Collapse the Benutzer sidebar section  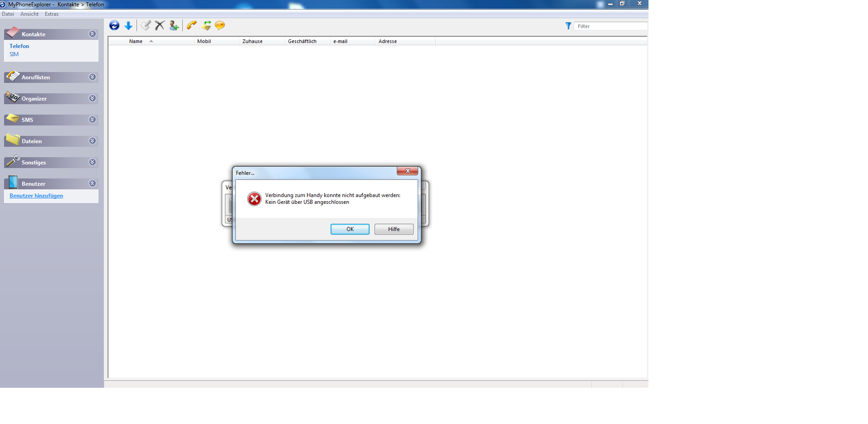[x=93, y=183]
